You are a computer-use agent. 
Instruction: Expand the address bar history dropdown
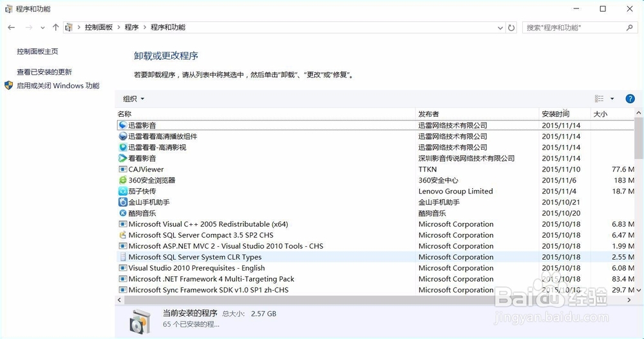click(500, 28)
